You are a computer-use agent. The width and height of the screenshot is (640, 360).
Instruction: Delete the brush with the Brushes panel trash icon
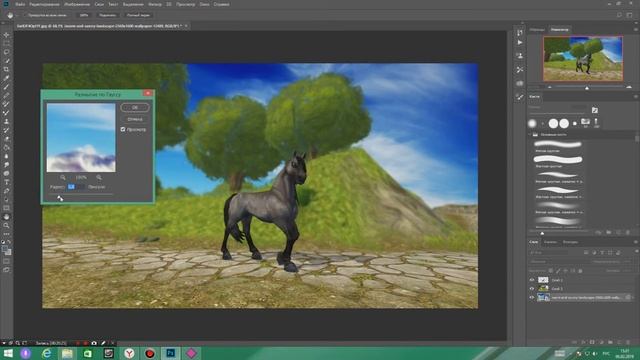point(628,232)
